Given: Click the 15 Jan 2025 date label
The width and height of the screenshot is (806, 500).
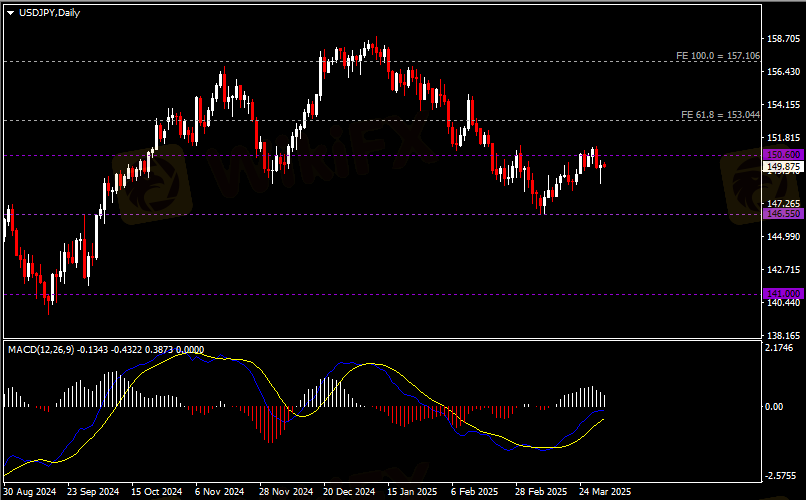Looking at the screenshot, I should click(412, 492).
